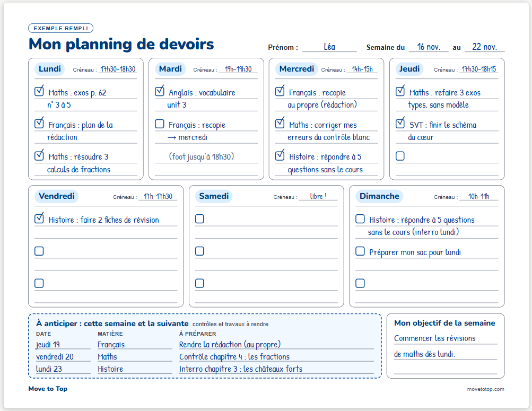This screenshot has height=411, width=532.
Task: Open the movetotop.com link
Action: click(485, 389)
